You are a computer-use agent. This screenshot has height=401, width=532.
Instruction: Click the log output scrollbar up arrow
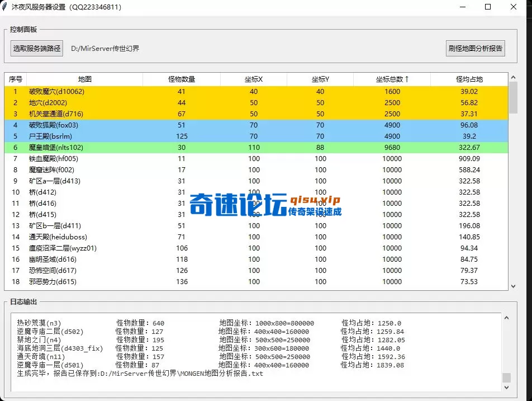pos(507,318)
